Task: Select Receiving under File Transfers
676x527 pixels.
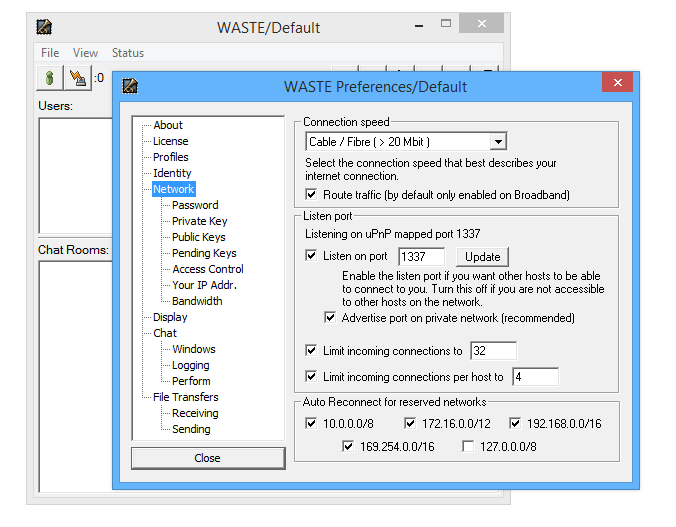Action: pyautogui.click(x=195, y=413)
